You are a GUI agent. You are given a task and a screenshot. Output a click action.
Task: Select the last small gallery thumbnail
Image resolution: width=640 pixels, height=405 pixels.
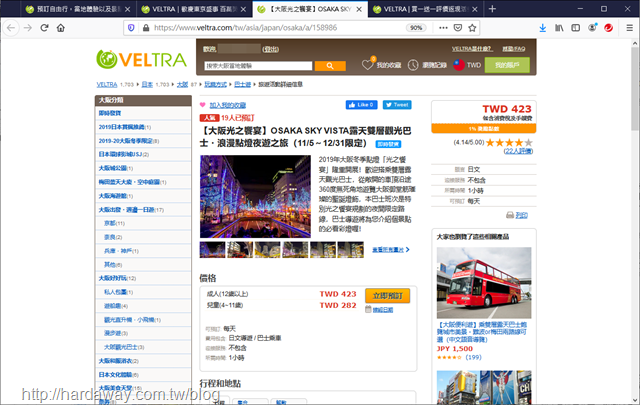tap(351, 249)
